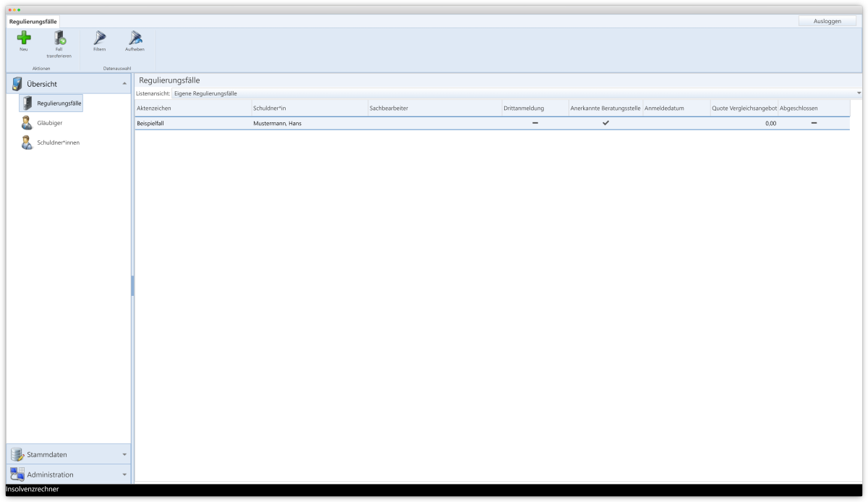Click the Aufheben filter icon
Screen dimensions: 868x502
tap(135, 38)
